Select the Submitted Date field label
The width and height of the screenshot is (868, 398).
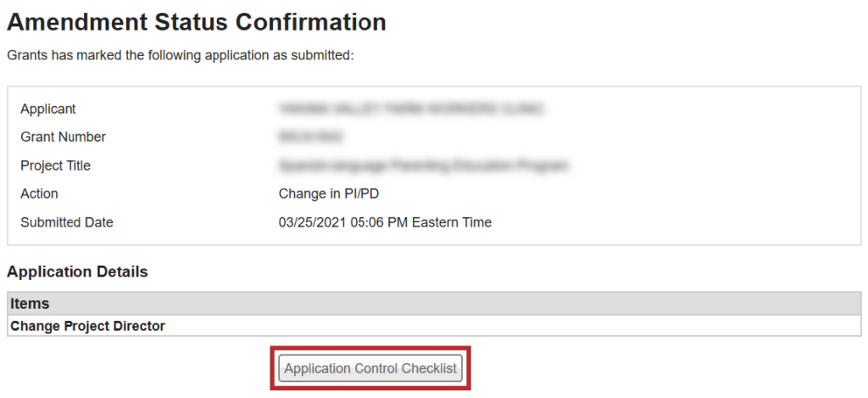click(67, 222)
